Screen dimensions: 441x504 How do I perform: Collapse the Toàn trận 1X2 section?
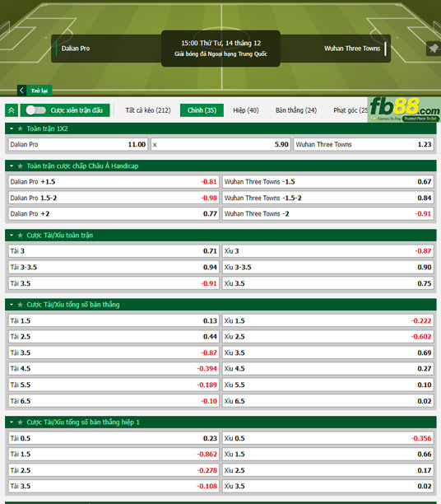[12, 128]
